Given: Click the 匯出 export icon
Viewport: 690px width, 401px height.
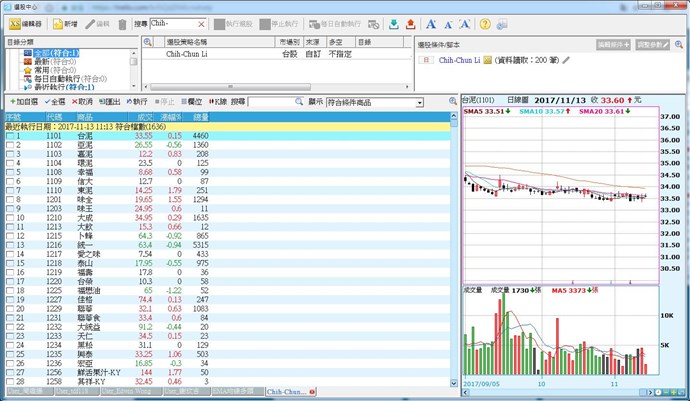Looking at the screenshot, I should (109, 102).
